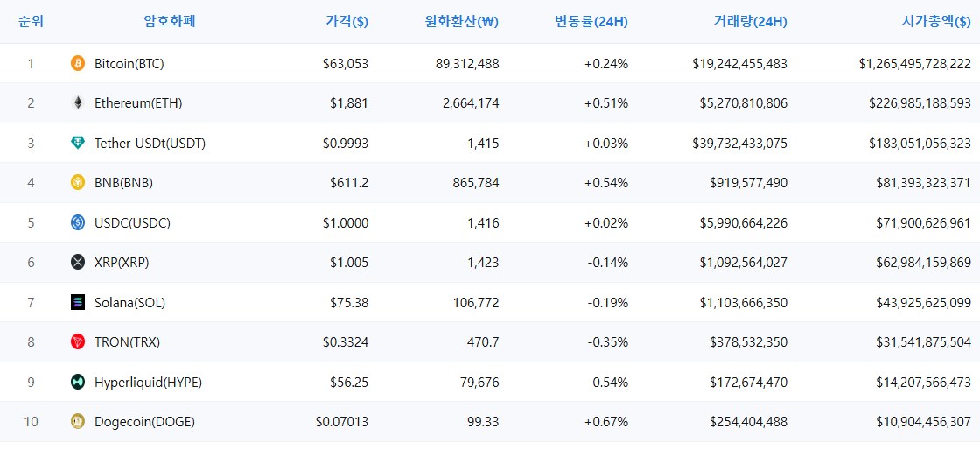Sort by the 가격($) column header
The image size is (980, 450).
[346, 22]
